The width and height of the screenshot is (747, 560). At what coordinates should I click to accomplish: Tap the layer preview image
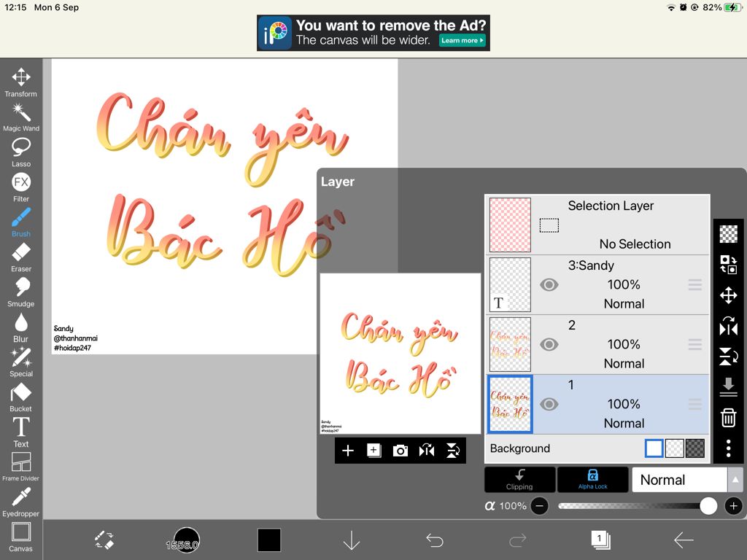pyautogui.click(x=400, y=354)
